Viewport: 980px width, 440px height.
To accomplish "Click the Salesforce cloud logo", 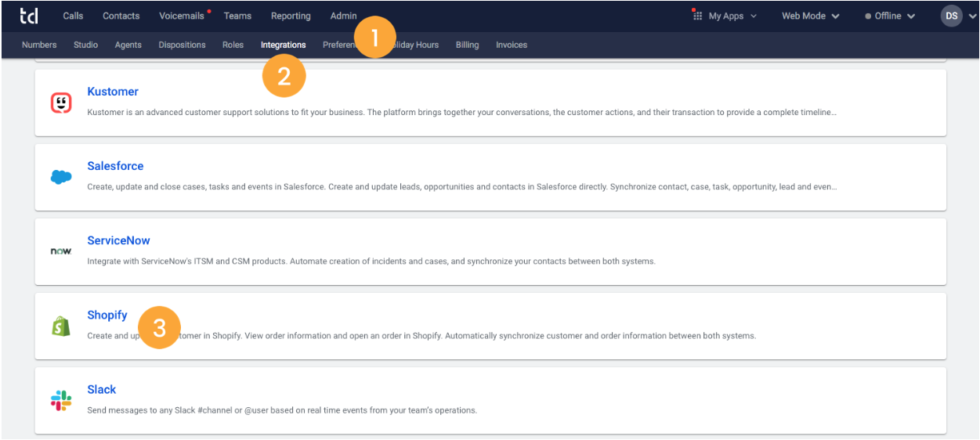I will point(61,177).
